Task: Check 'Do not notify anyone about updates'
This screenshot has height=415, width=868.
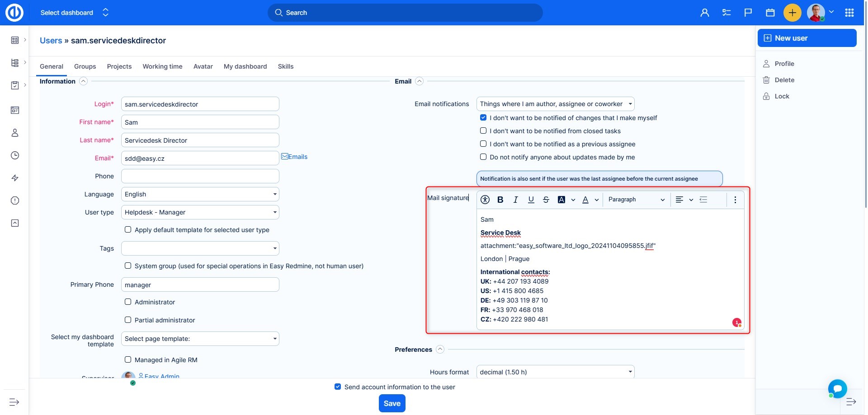Action: pos(483,157)
